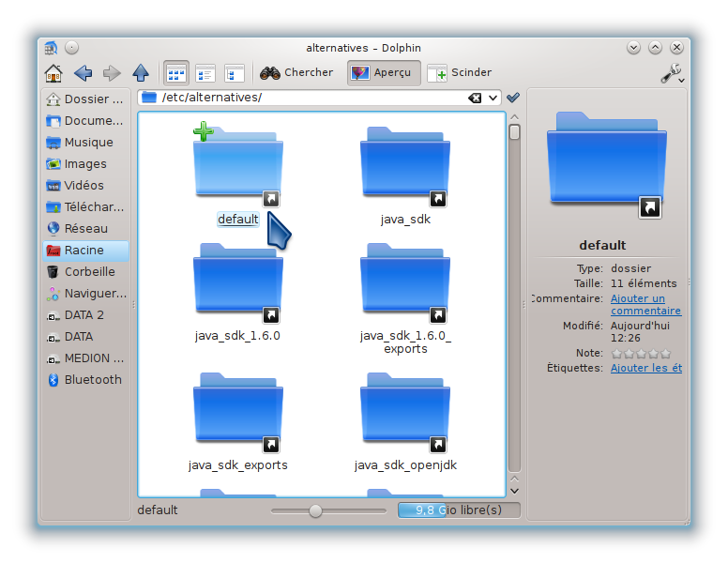The width and height of the screenshot is (728, 563).
Task: Minimize the Dolphin window
Action: pyautogui.click(x=634, y=48)
